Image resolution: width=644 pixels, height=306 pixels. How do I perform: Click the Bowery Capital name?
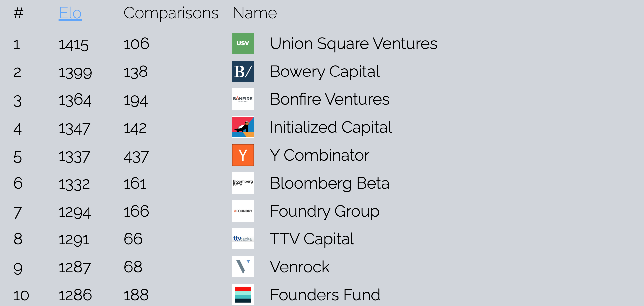[325, 71]
